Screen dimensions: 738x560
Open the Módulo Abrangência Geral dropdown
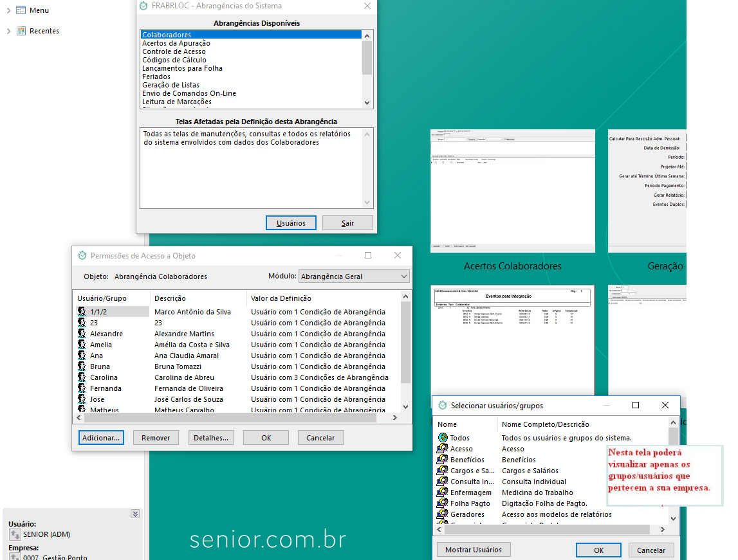(354, 276)
